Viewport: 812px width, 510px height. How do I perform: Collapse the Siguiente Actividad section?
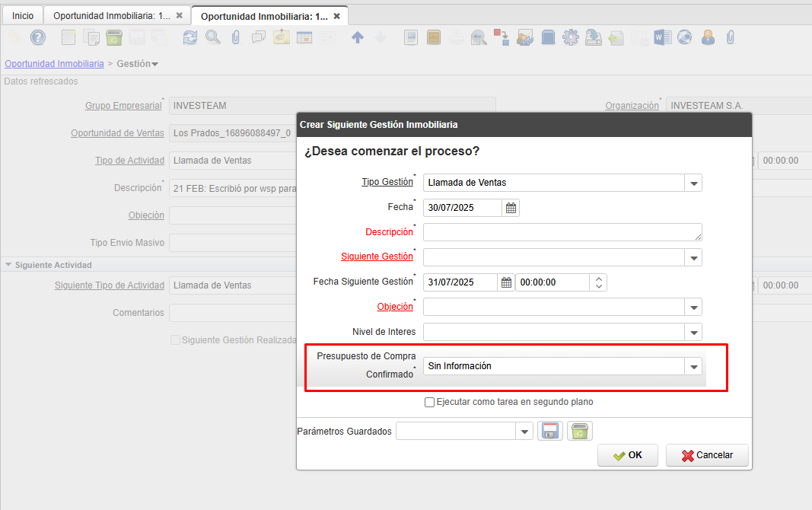point(9,265)
